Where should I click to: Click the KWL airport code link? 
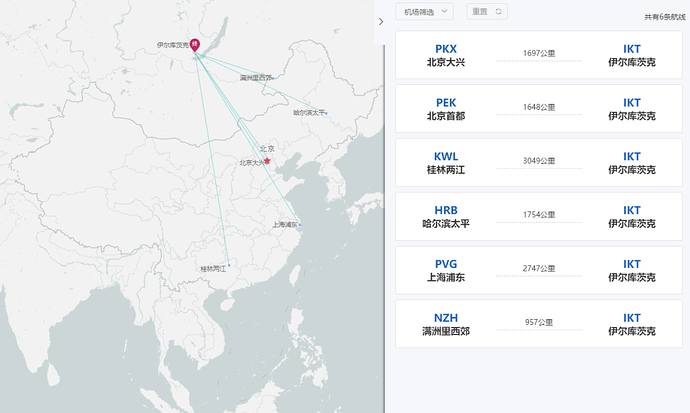(x=446, y=156)
